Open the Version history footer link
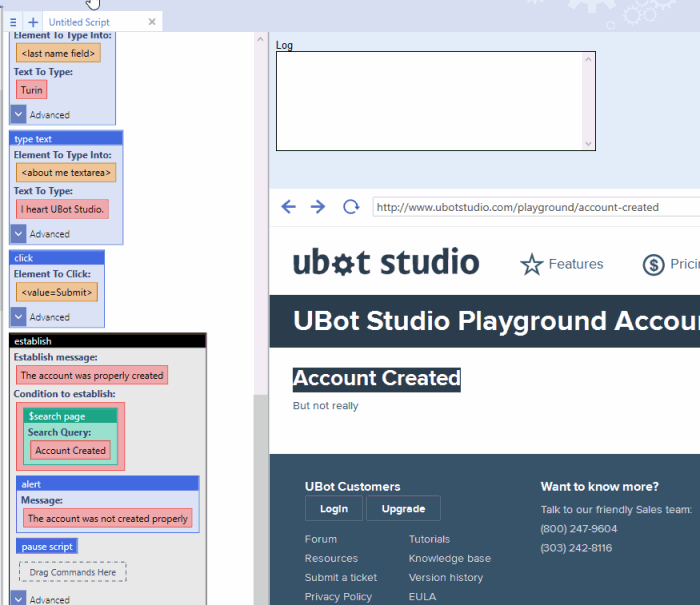700x605 pixels. pyautogui.click(x=446, y=577)
